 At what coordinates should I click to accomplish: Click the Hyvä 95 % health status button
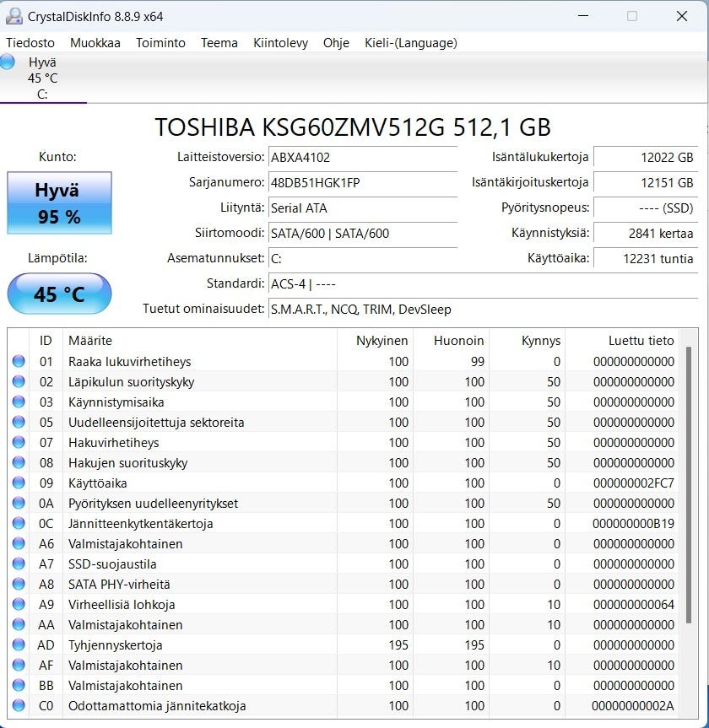tap(59, 203)
